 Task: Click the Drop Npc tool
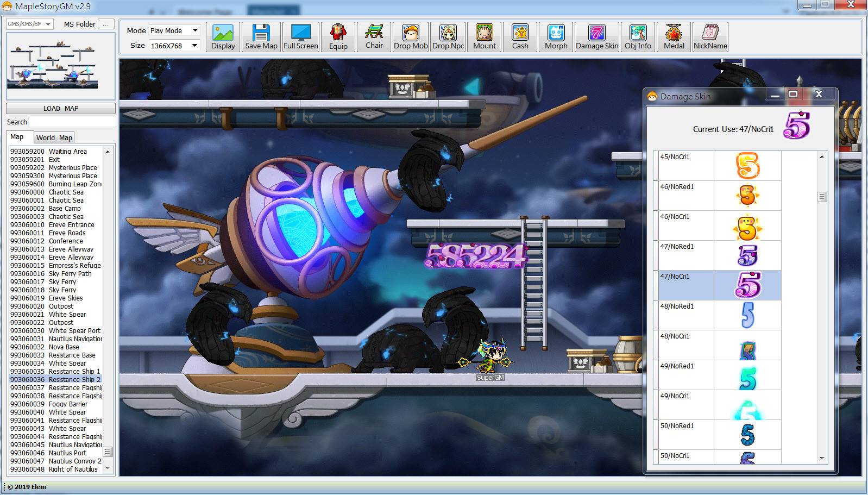point(448,37)
